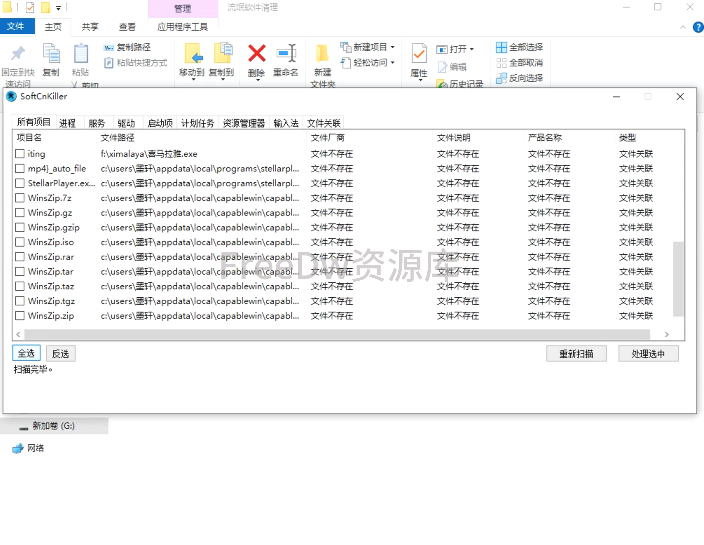The height and width of the screenshot is (545, 704).
Task: Check the WinsZip.gz checkbox
Action: 20,213
